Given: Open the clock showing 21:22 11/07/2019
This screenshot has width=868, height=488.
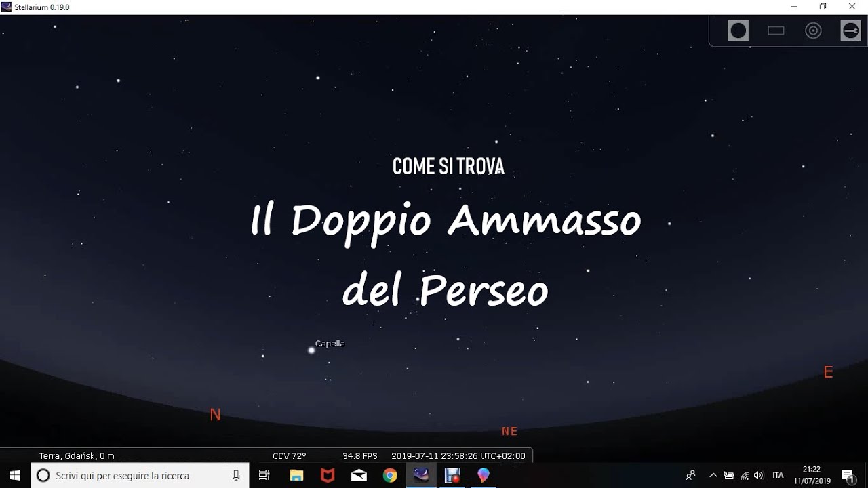Looking at the screenshot, I should (812, 476).
